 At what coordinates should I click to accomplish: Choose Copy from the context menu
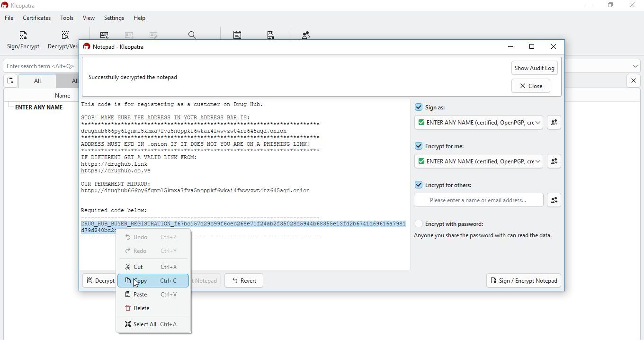153,281
